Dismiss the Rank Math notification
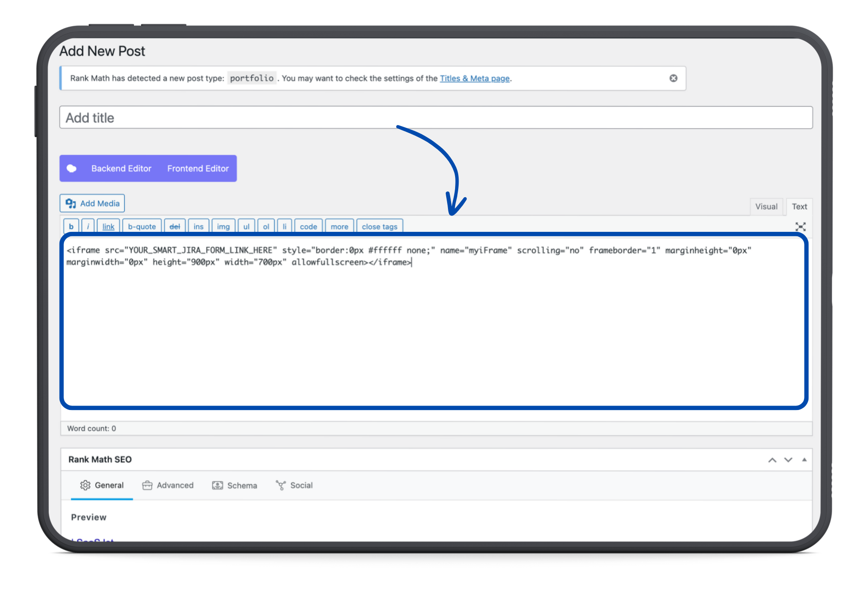The width and height of the screenshot is (868, 593). 674,79
